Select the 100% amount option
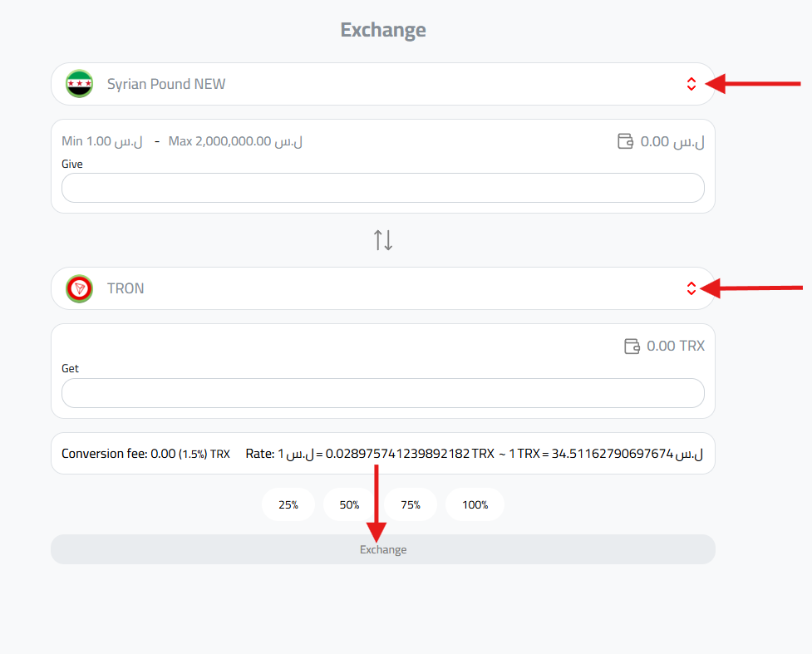 (x=475, y=504)
